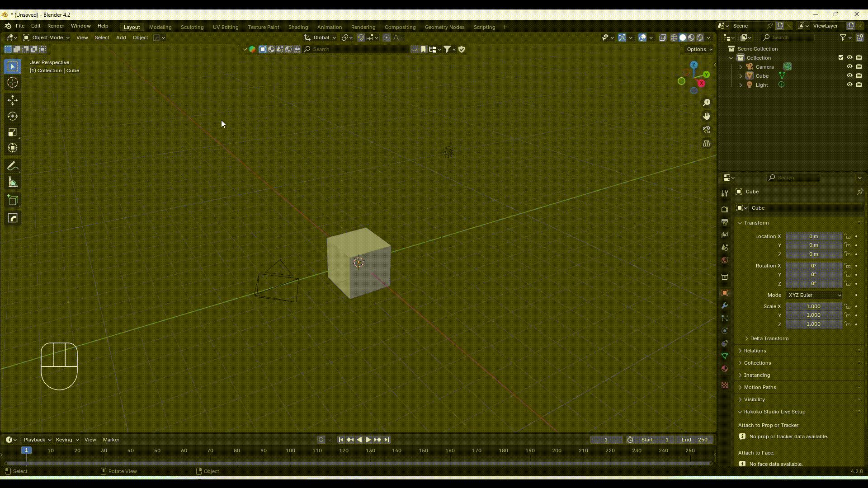Hide Camera in viewport eye icon
This screenshot has height=488, width=868.
[x=849, y=66]
